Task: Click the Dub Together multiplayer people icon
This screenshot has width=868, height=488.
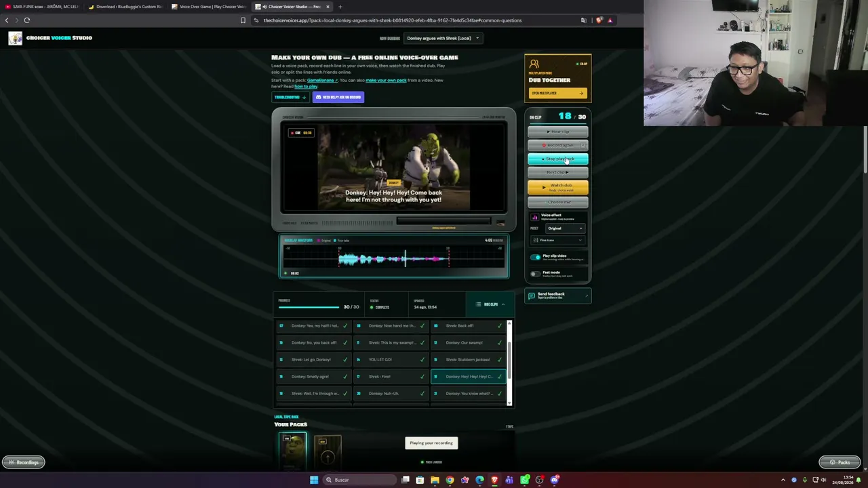Action: coord(534,64)
